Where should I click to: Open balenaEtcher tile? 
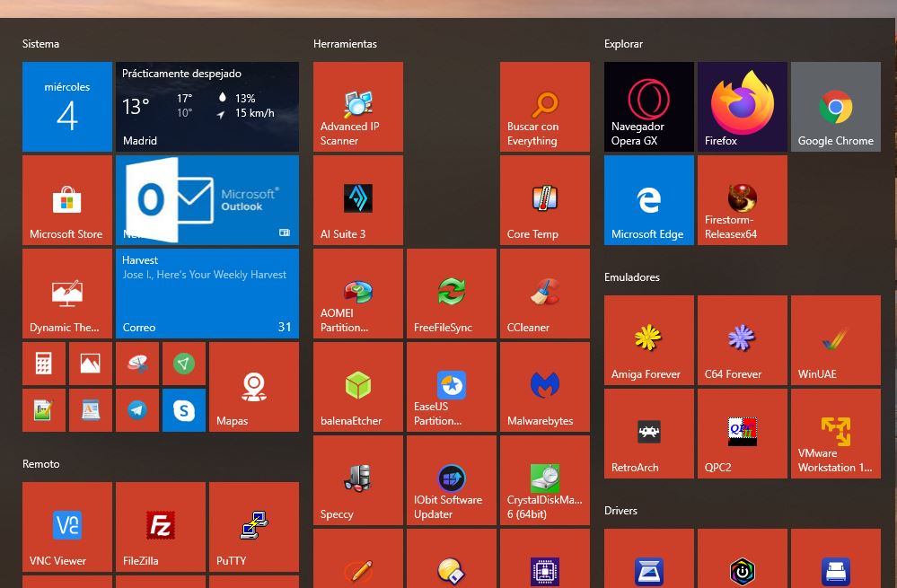click(x=358, y=387)
